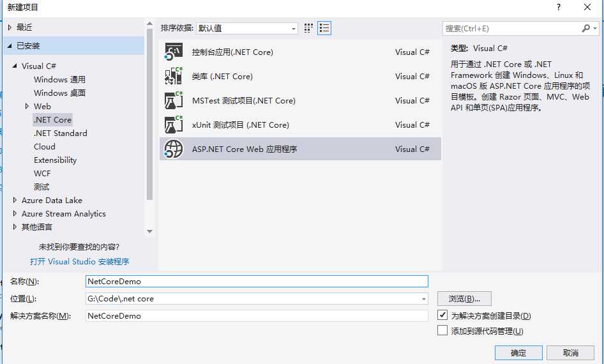Select 类库 (.NET Core) template name
Viewport: 604px width, 364px height.
click(222, 76)
